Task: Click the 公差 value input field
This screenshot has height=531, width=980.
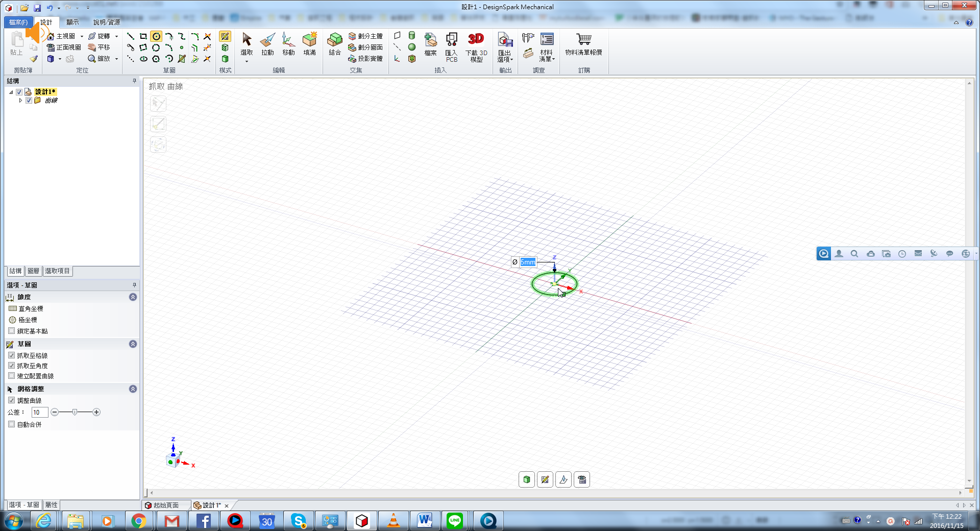Action: [x=40, y=412]
